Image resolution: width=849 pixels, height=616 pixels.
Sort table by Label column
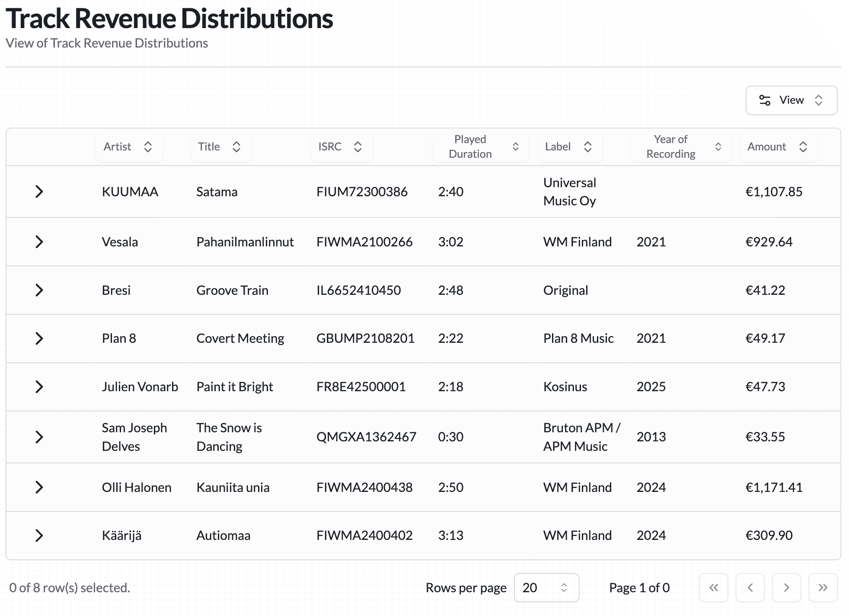pyautogui.click(x=569, y=147)
